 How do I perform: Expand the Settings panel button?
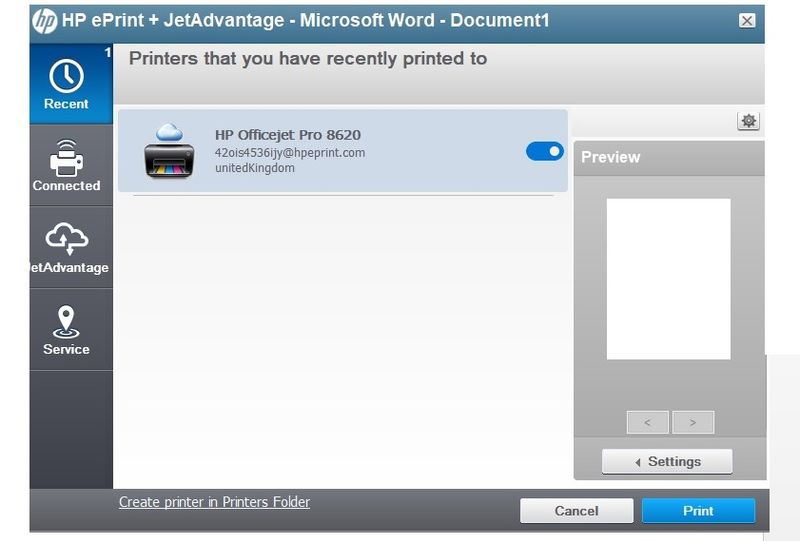(x=667, y=461)
